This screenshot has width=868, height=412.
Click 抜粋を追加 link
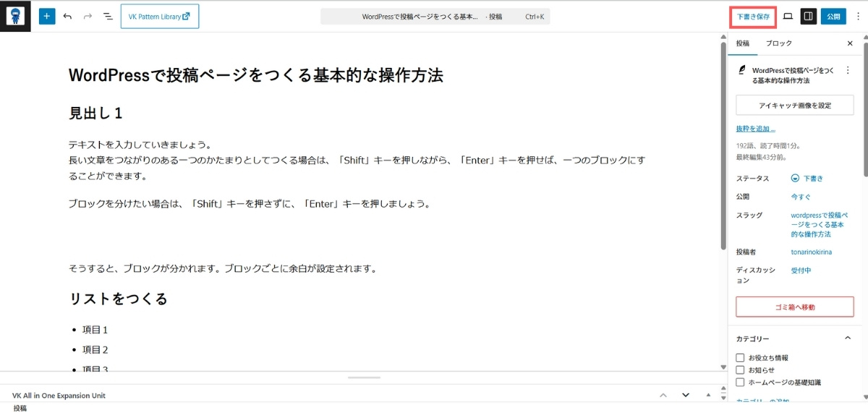pyautogui.click(x=756, y=129)
